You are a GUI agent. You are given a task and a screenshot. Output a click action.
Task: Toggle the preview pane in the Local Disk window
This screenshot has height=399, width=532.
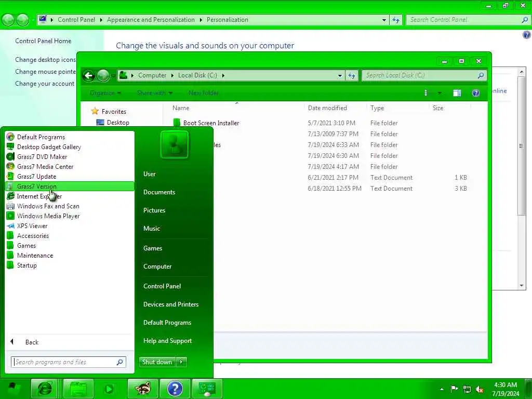(x=457, y=93)
